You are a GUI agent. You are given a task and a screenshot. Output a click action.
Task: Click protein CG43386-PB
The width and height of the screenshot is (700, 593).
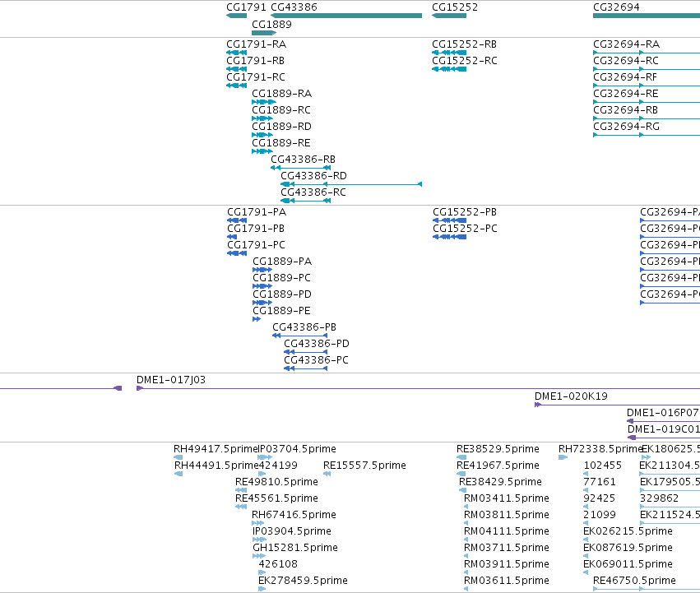coord(304,328)
